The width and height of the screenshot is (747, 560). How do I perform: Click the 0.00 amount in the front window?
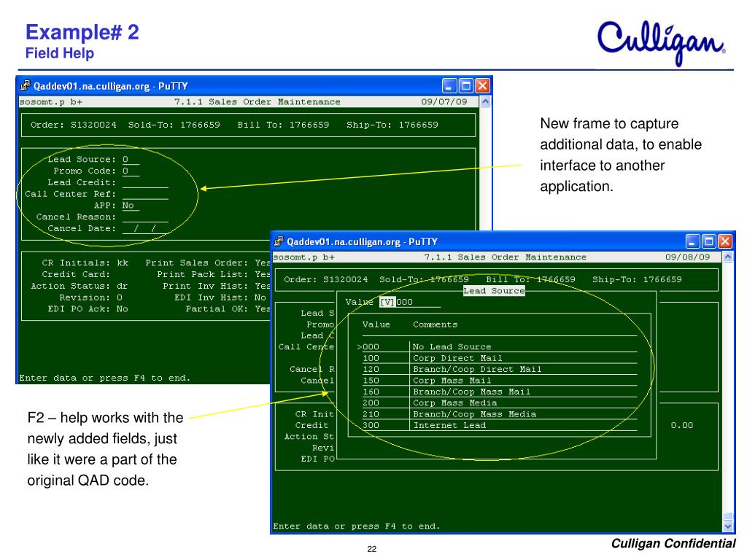tap(682, 425)
